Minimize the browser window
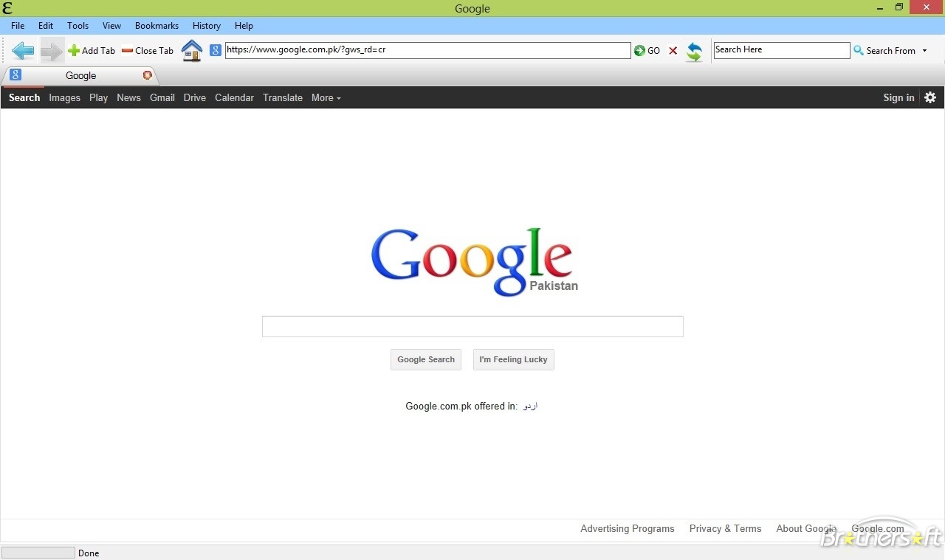This screenshot has width=945, height=560. pyautogui.click(x=880, y=8)
